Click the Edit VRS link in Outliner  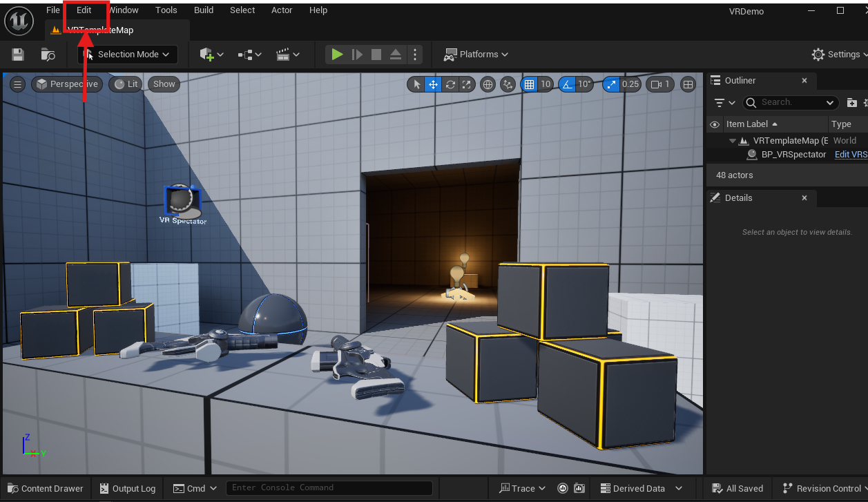(851, 155)
